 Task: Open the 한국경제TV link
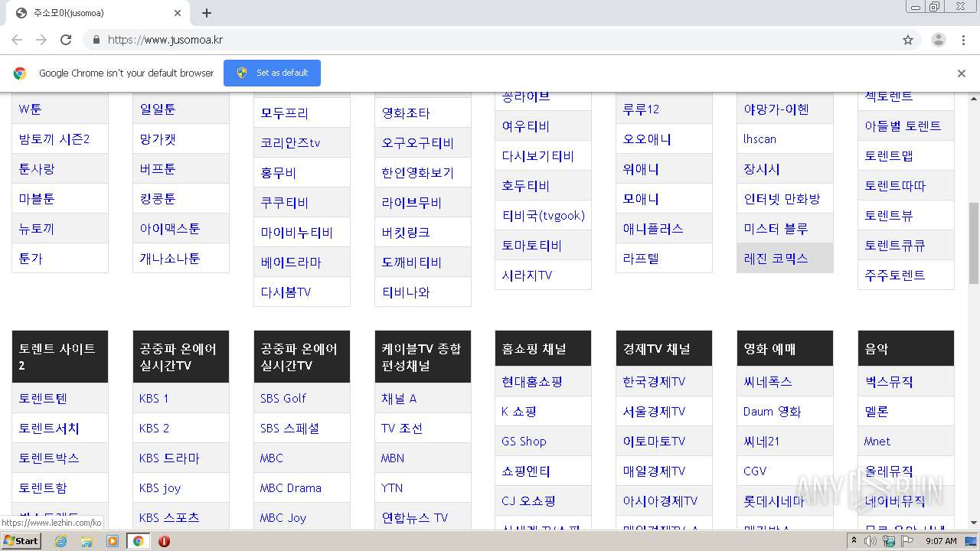tap(654, 381)
